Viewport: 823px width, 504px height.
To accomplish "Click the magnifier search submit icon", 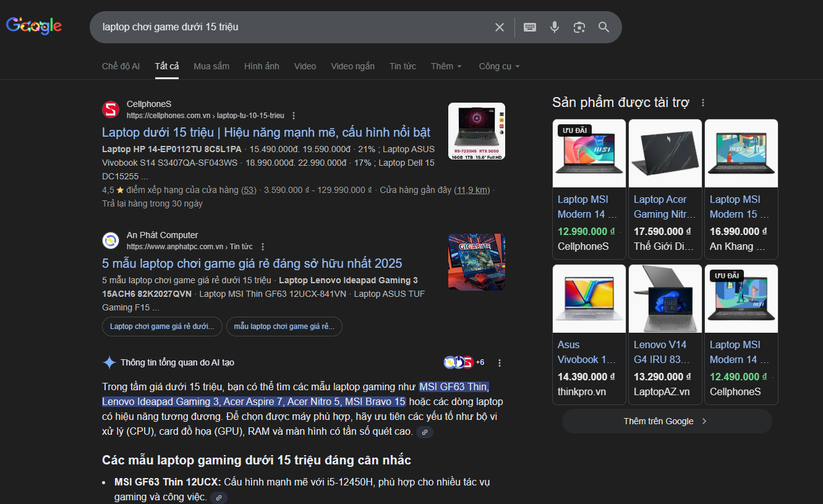I will coord(604,27).
